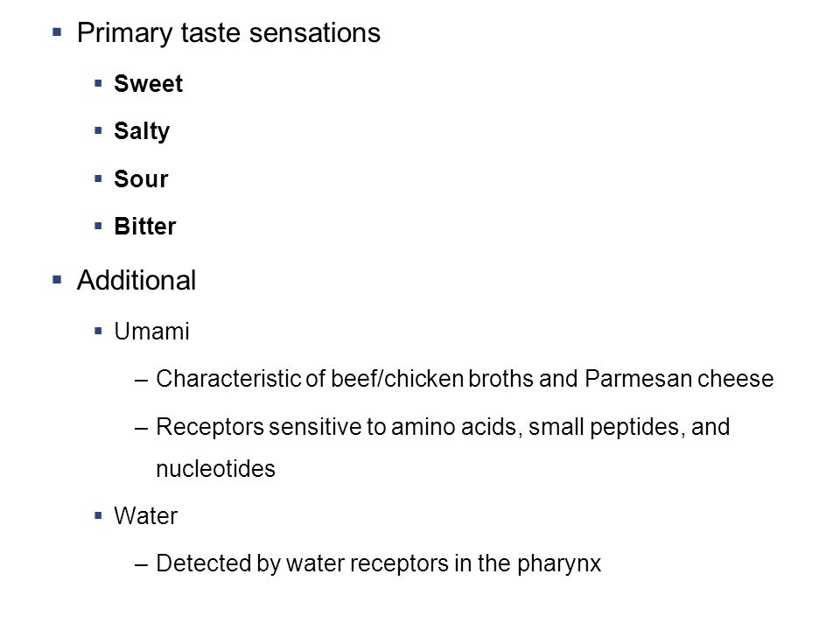Click the 'Primary taste sensations' heading

[228, 33]
